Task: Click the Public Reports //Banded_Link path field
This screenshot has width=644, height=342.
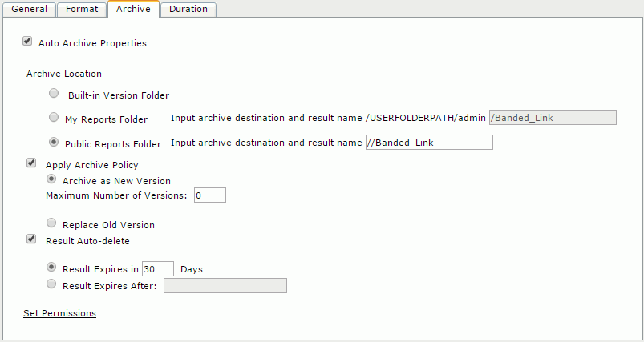Action: click(x=428, y=143)
